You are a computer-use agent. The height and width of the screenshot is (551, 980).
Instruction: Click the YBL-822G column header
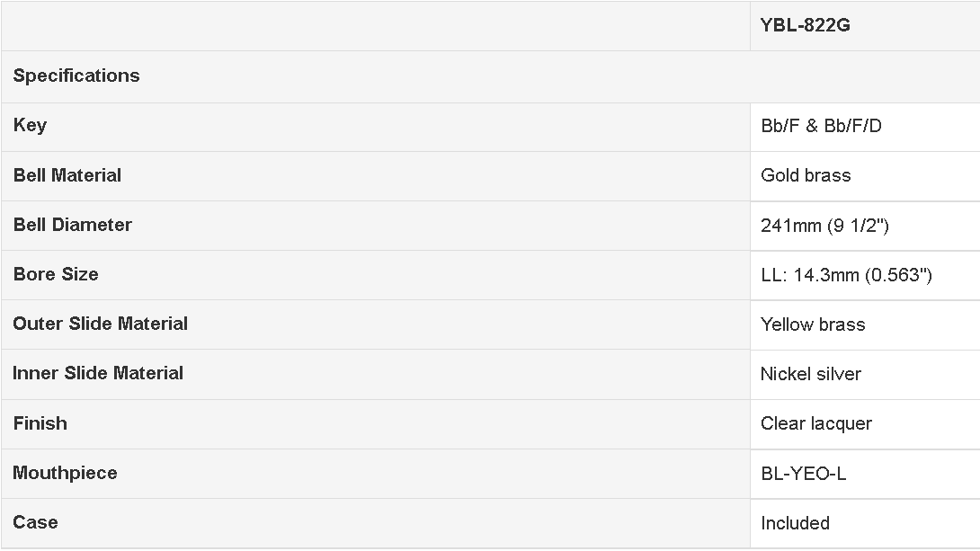point(805,25)
